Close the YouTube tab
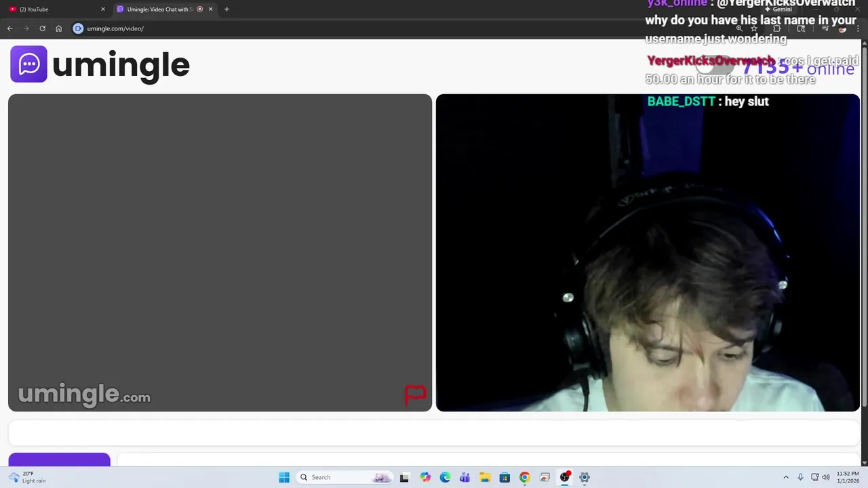Image resolution: width=868 pixels, height=488 pixels. [103, 9]
